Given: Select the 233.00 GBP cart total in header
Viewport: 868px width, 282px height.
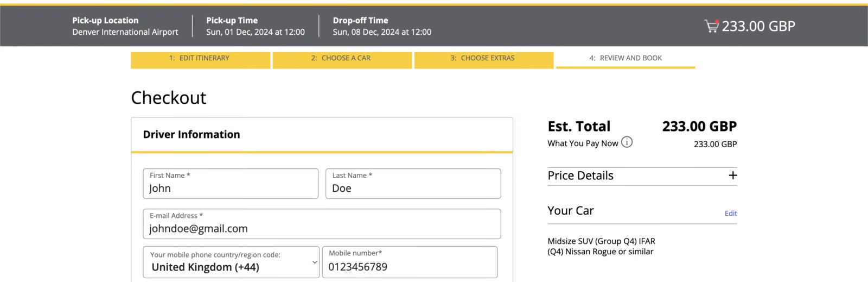Looking at the screenshot, I should coord(758,26).
